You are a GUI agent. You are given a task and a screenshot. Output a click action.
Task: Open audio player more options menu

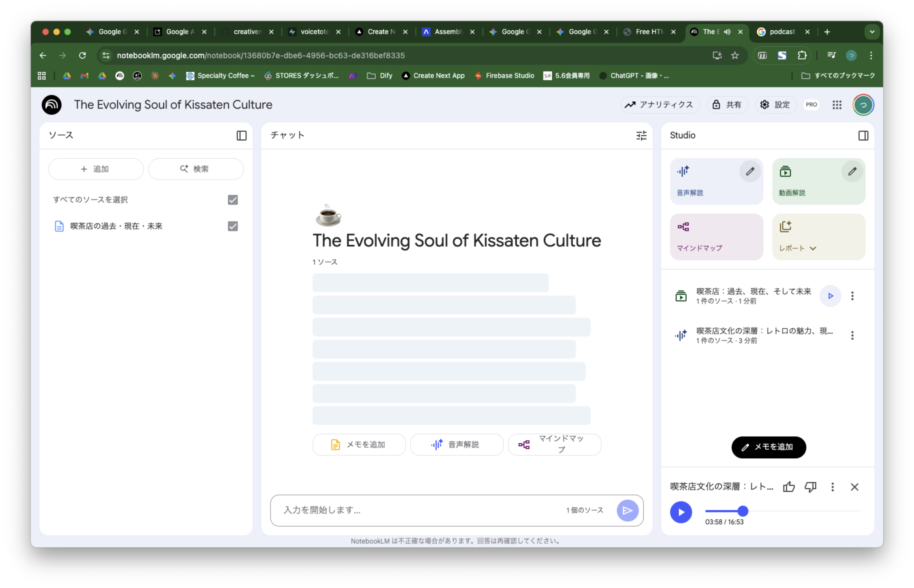click(833, 487)
